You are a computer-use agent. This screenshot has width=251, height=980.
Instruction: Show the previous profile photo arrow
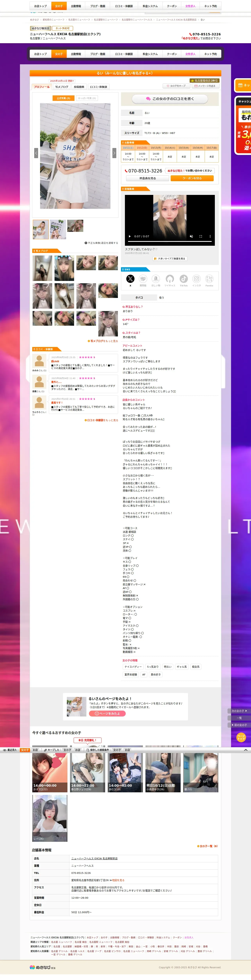coord(36,152)
